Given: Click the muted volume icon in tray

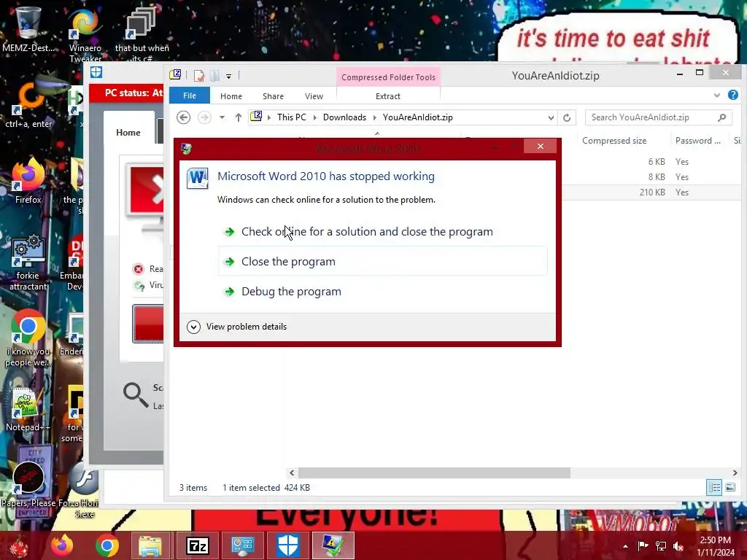Looking at the screenshot, I should pos(678,545).
